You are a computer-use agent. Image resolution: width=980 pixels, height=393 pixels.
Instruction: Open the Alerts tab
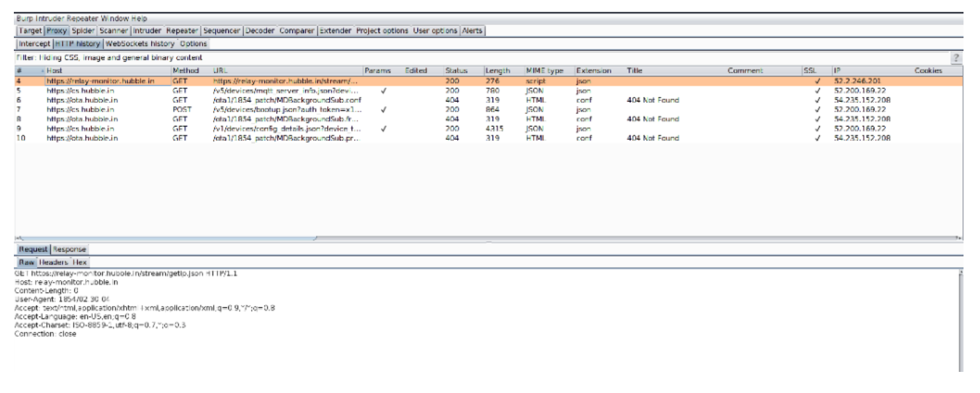(x=472, y=31)
